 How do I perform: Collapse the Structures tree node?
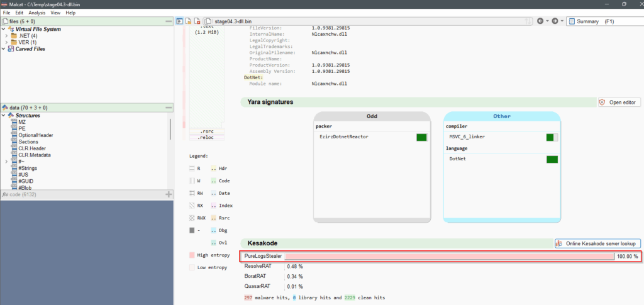5,116
